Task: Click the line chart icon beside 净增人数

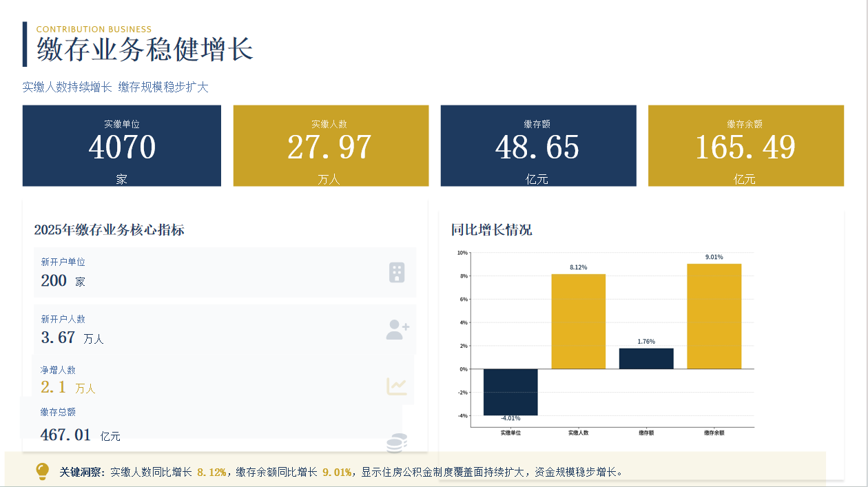Action: (397, 386)
